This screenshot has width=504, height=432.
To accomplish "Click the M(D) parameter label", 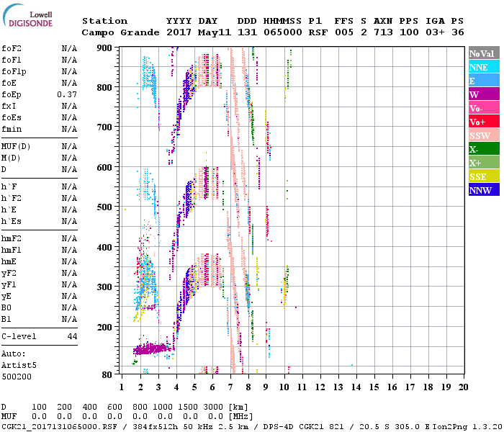I will tap(11, 158).
